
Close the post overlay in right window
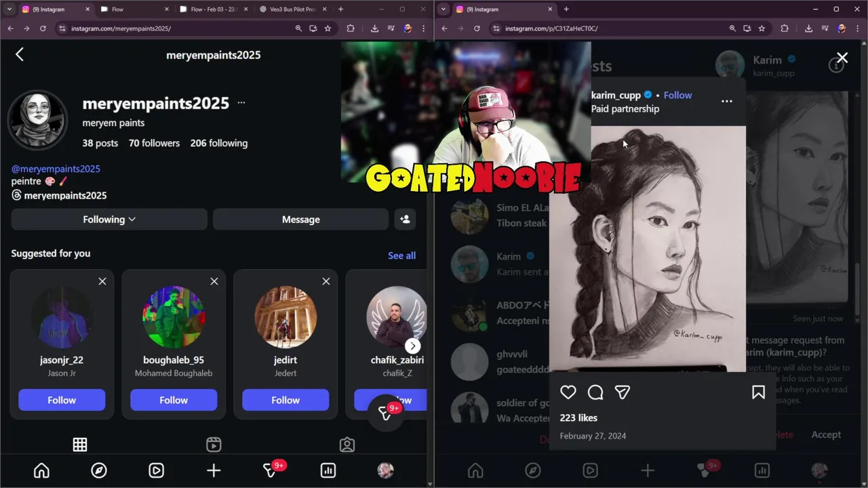click(x=842, y=58)
